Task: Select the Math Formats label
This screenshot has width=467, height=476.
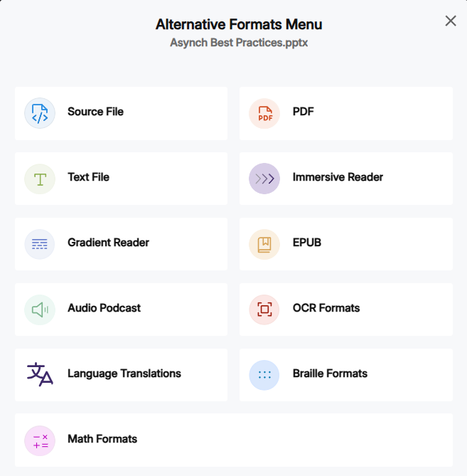Action: click(102, 439)
